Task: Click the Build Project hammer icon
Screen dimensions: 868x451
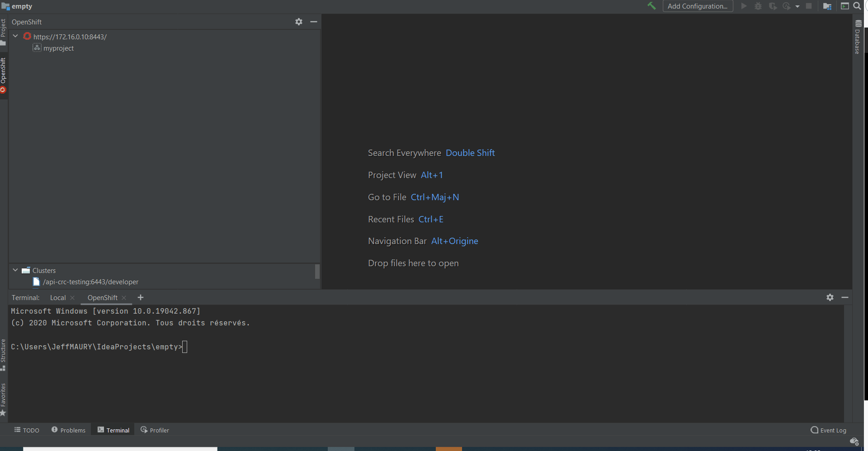Action: [651, 6]
